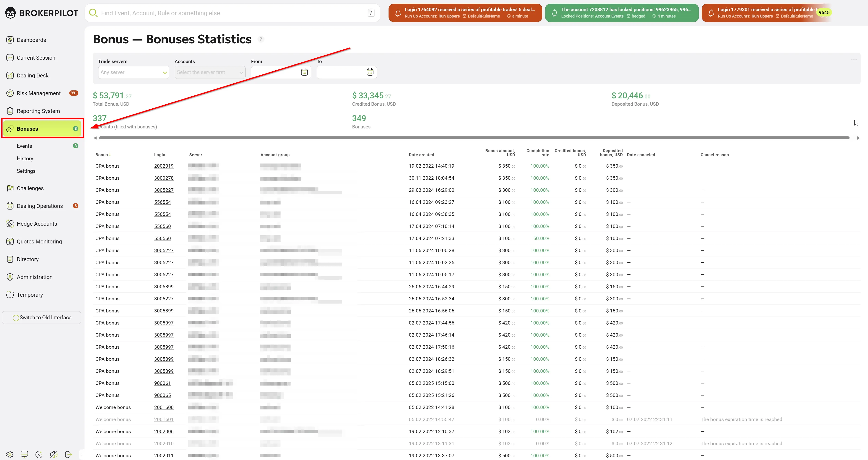Click the Reporting System clipboard icon
Screen dimensions: 868x460
pyautogui.click(x=10, y=111)
